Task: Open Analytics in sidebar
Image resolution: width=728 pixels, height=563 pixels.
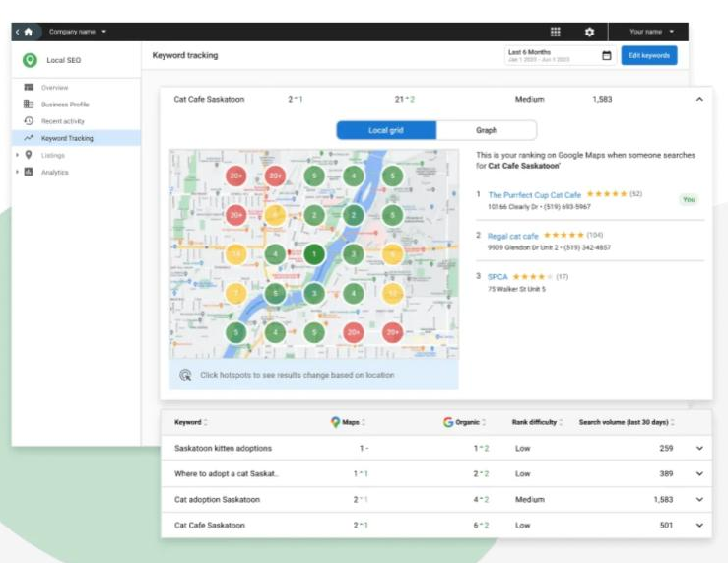Action: point(55,172)
